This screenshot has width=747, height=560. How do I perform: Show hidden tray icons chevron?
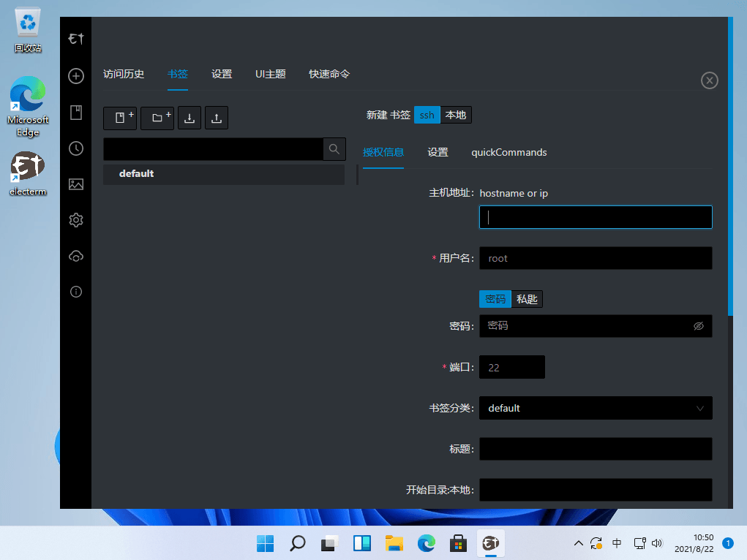coord(578,543)
